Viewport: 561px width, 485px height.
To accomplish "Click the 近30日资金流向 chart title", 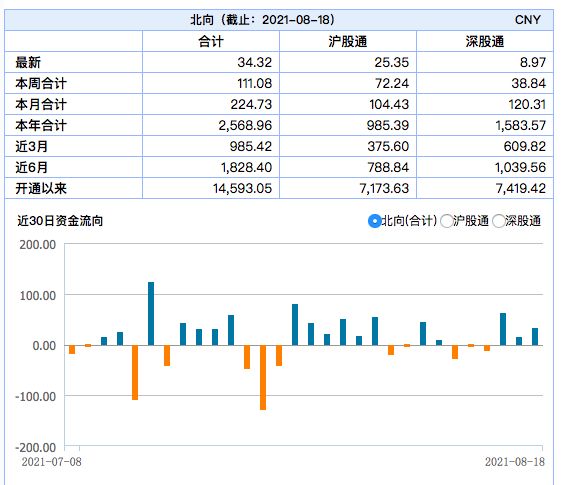I will click(60, 221).
